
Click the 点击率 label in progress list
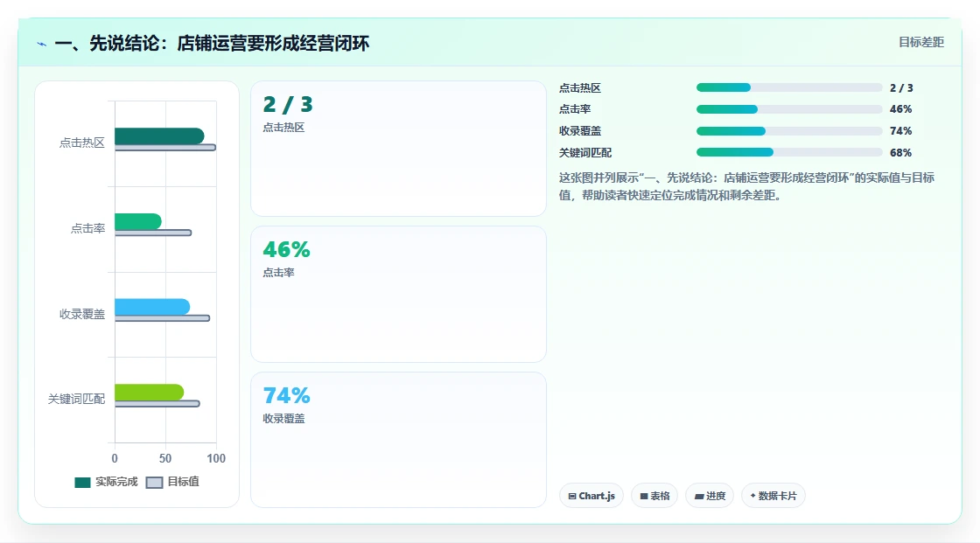click(575, 108)
